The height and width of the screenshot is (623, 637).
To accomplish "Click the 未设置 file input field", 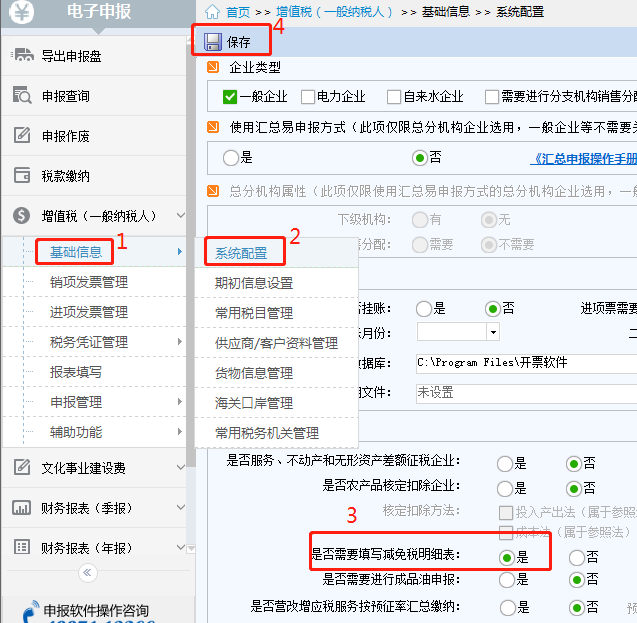I will pos(526,393).
